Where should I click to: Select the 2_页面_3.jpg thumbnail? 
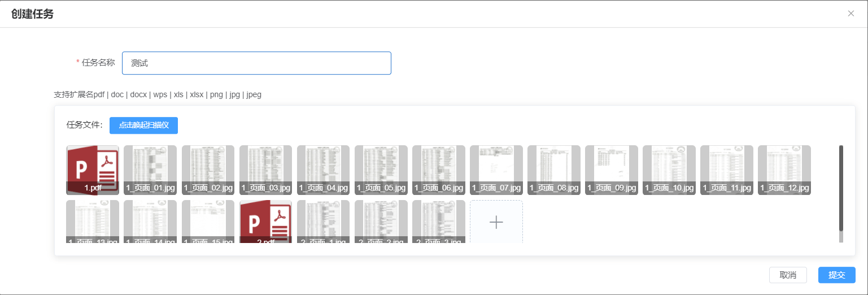(438, 221)
